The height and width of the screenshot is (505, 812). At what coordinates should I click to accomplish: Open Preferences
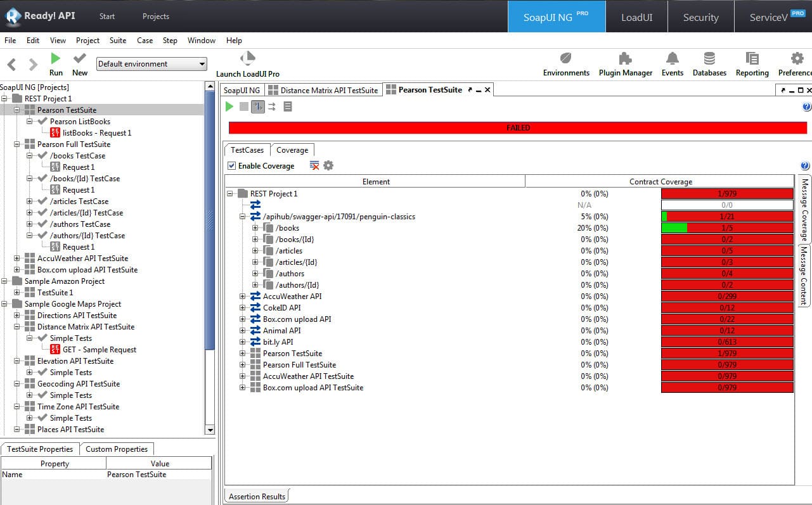pos(795,64)
